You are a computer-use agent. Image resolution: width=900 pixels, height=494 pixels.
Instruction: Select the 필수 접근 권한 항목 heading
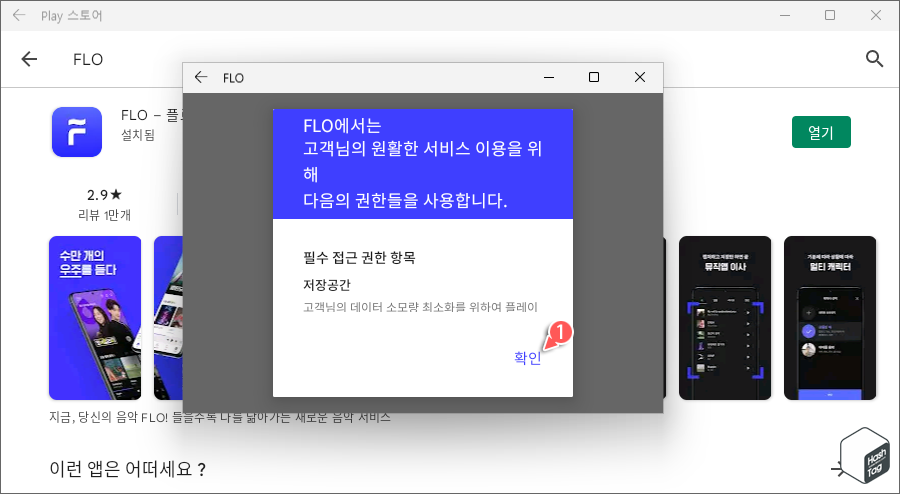(359, 257)
